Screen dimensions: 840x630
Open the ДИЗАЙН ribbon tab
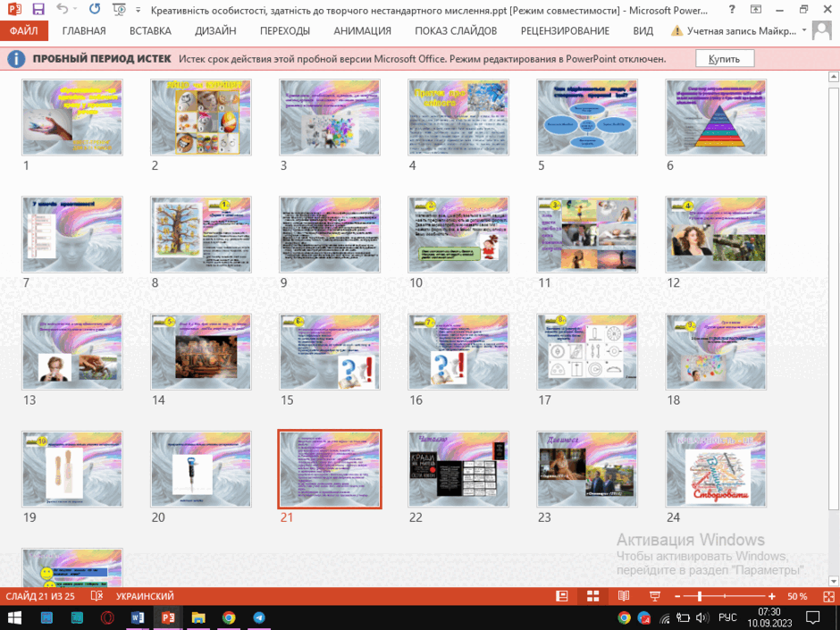coord(215,31)
